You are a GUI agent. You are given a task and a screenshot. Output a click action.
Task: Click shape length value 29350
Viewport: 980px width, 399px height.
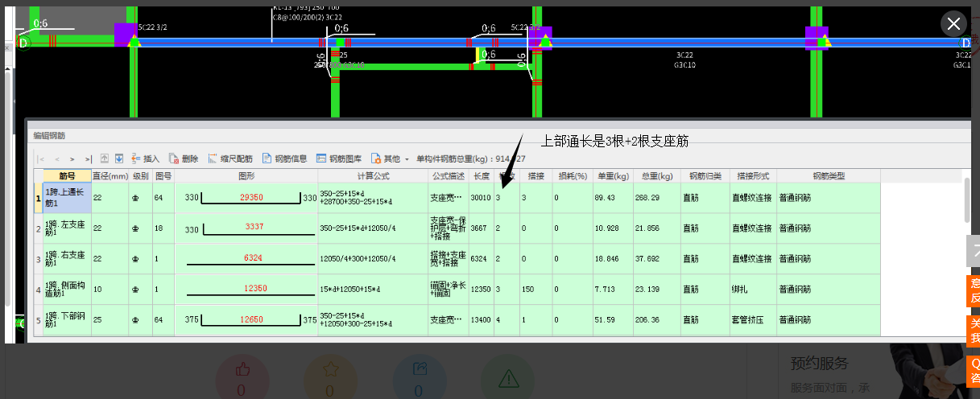click(251, 197)
